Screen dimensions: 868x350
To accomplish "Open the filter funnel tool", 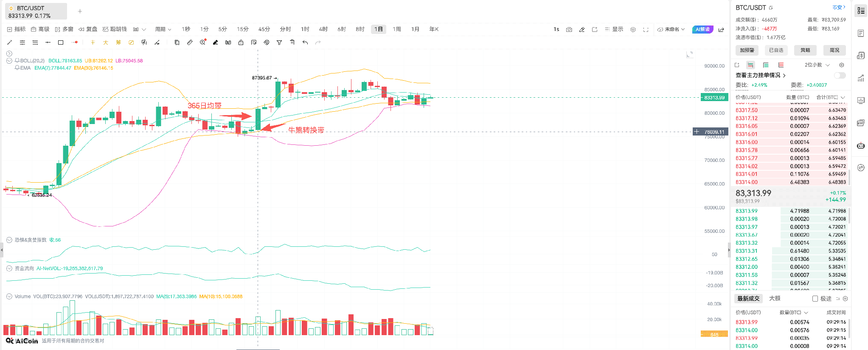I will click(x=279, y=42).
